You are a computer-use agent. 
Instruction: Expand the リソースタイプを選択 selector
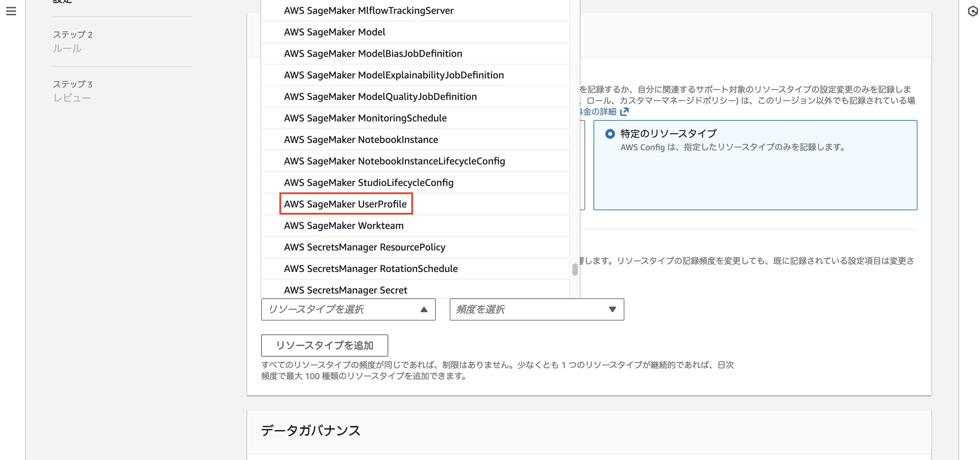(348, 309)
